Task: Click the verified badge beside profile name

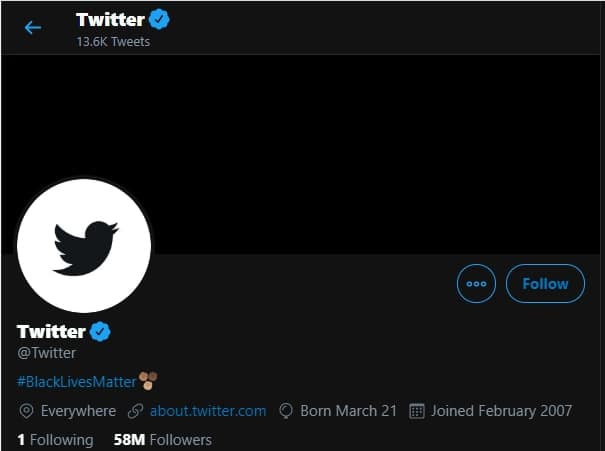Action: click(x=100, y=331)
